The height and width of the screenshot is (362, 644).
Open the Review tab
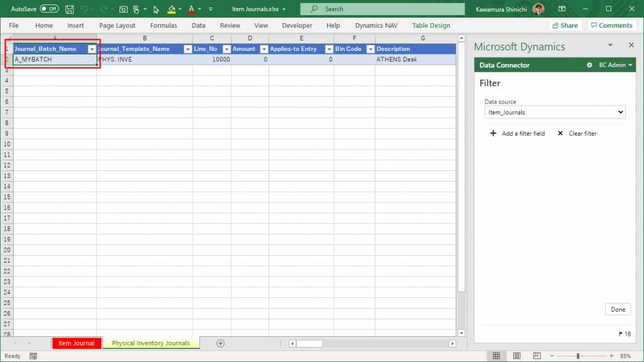tap(230, 25)
